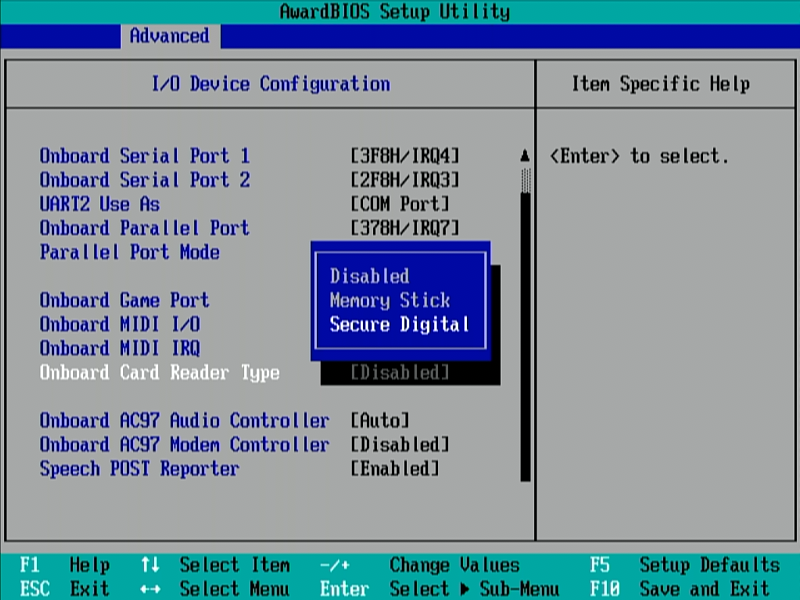
Task: Select Onboard AC97 Modem Controller label
Action: 185,444
